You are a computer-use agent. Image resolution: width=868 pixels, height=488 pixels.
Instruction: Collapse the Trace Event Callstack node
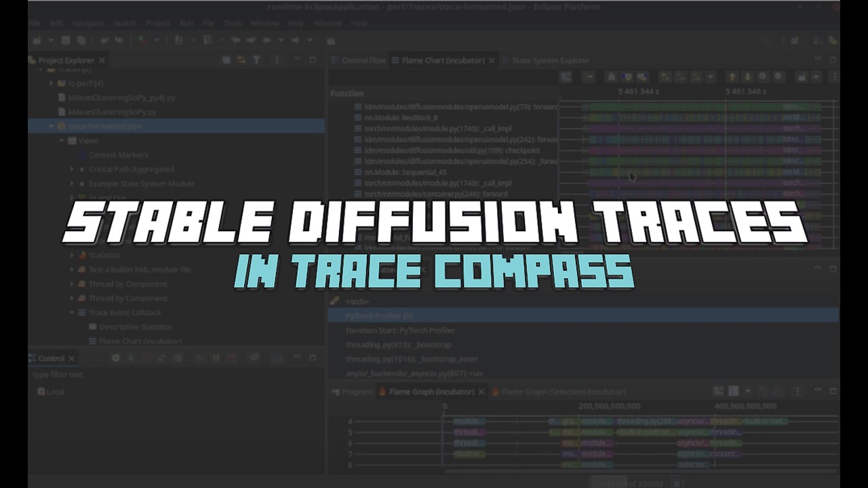point(72,312)
